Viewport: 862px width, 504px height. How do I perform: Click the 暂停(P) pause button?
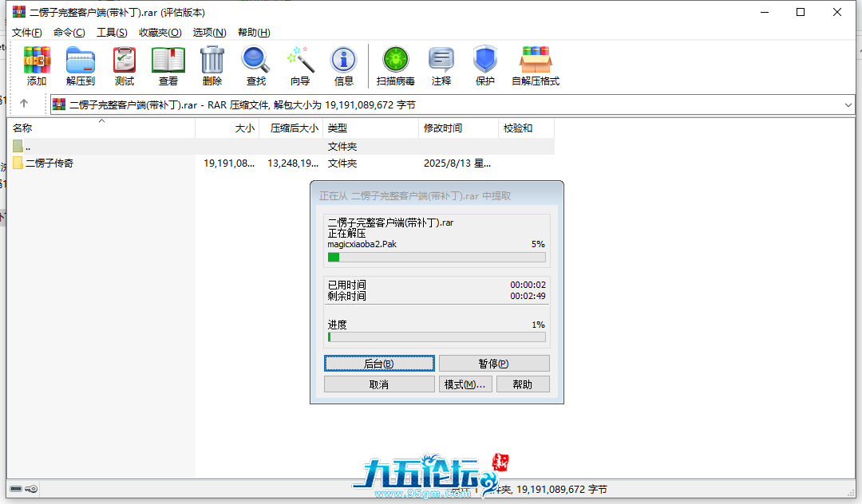[494, 364]
